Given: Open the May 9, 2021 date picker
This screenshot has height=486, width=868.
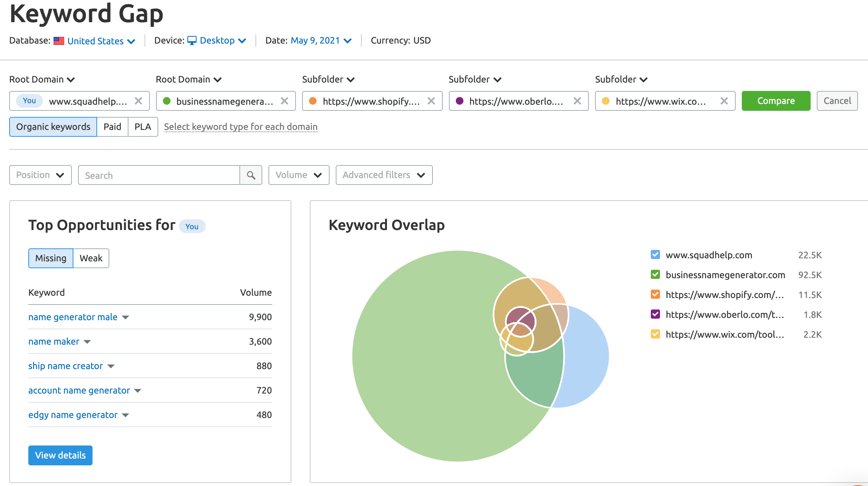Looking at the screenshot, I should (x=321, y=40).
